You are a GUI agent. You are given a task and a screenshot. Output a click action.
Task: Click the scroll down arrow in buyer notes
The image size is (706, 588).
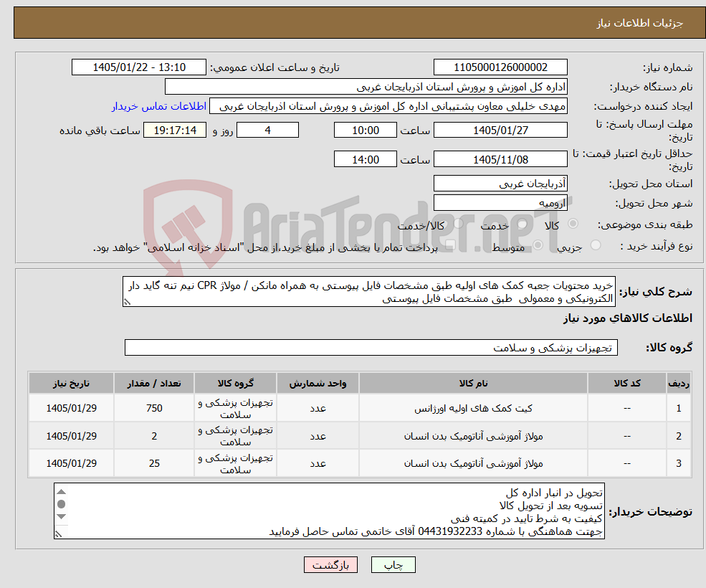pos(62,516)
